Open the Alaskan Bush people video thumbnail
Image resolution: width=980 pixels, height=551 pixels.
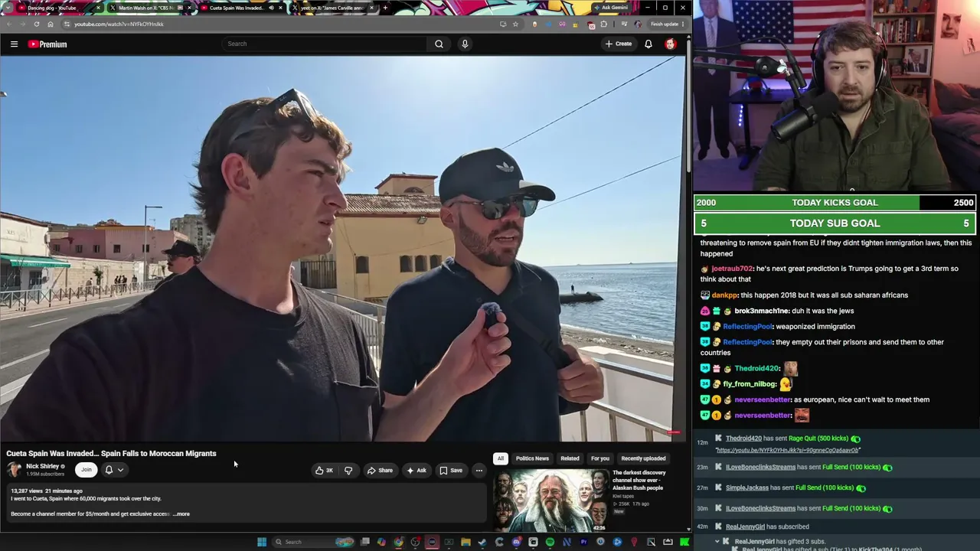pyautogui.click(x=551, y=500)
